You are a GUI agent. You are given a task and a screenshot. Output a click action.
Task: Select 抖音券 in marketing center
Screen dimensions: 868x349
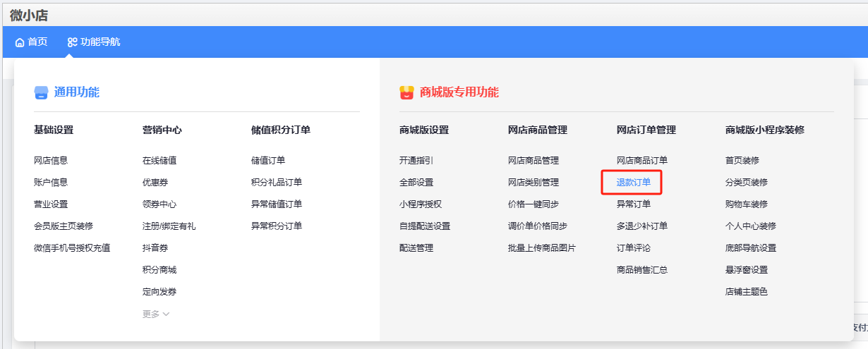coord(155,247)
